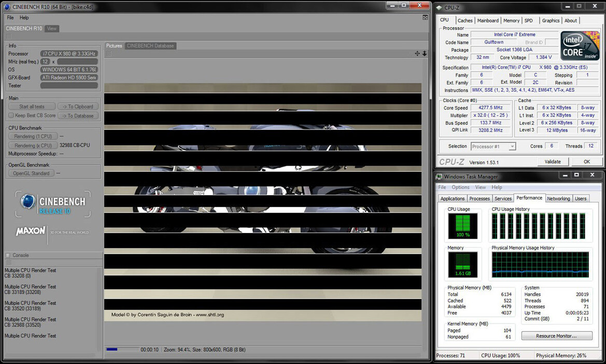
Task: Click the dotted grip handle under the Pictures tab
Action: (108, 53)
